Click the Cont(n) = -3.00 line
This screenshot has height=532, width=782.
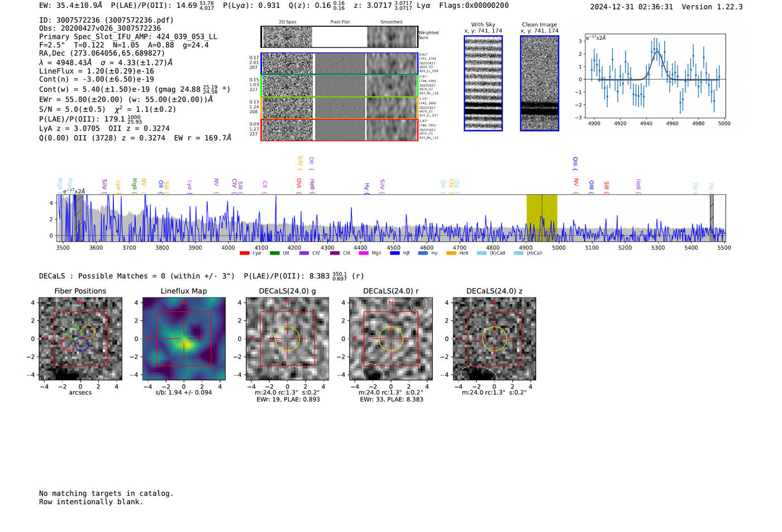point(97,79)
